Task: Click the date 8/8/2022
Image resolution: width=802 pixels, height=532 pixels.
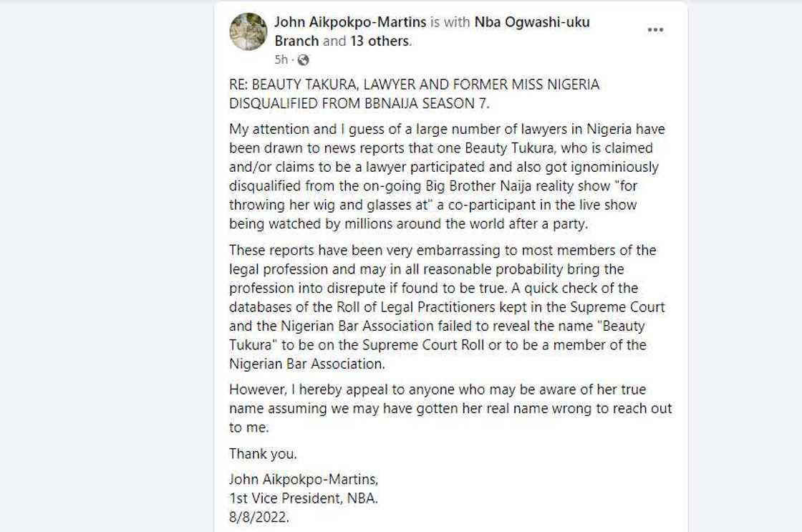Action: (259, 517)
